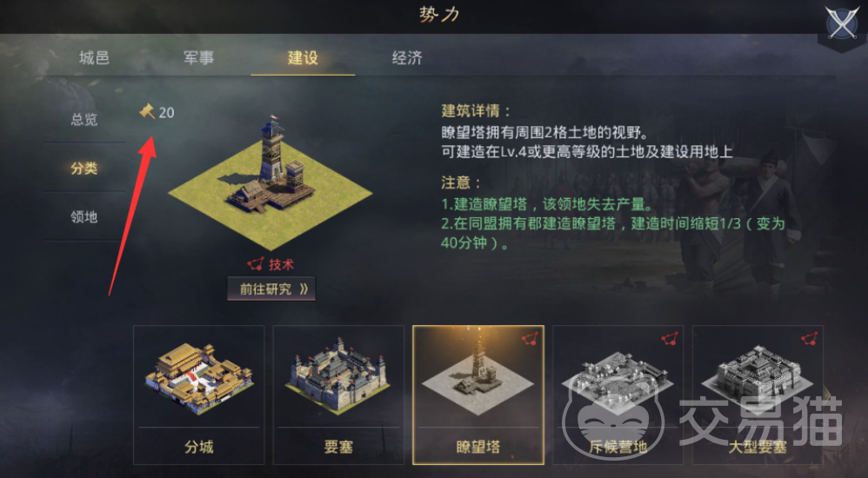This screenshot has width=868, height=478.
Task: Select 分类 in the side menu
Action: tap(84, 169)
